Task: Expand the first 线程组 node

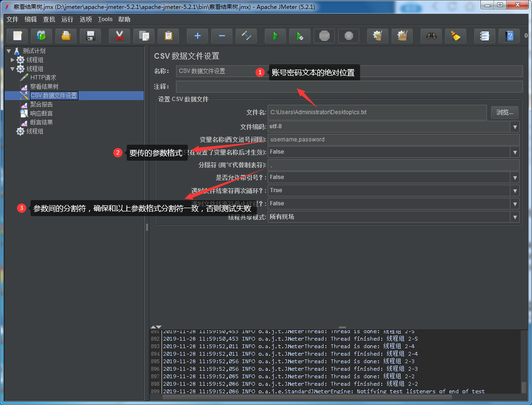Action: pos(13,60)
